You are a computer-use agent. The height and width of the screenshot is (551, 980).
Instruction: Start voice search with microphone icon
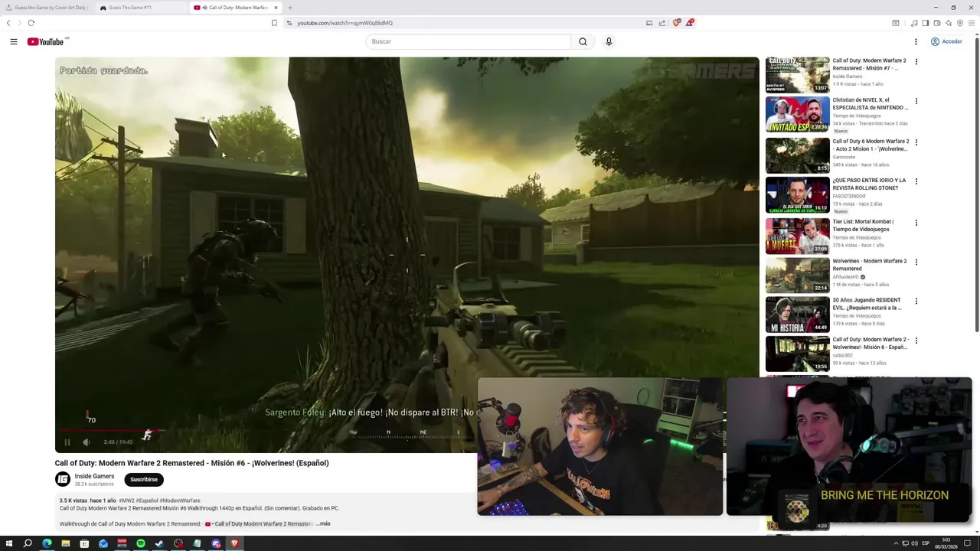click(x=609, y=41)
